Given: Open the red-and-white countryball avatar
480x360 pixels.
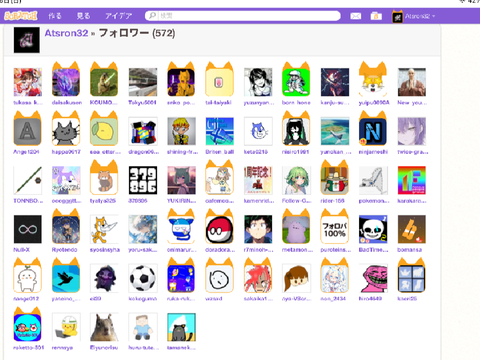Looking at the screenshot, I should [x=219, y=229].
